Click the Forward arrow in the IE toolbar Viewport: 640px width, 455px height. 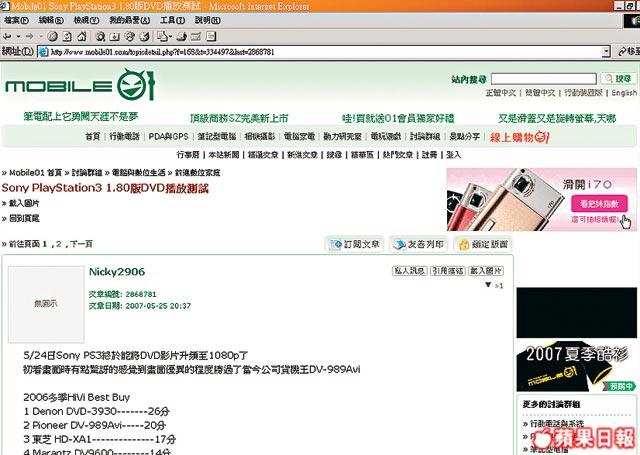coord(29,37)
